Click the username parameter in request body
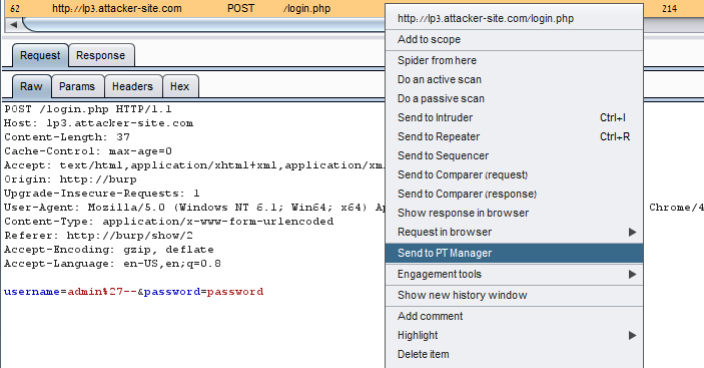 (x=32, y=292)
